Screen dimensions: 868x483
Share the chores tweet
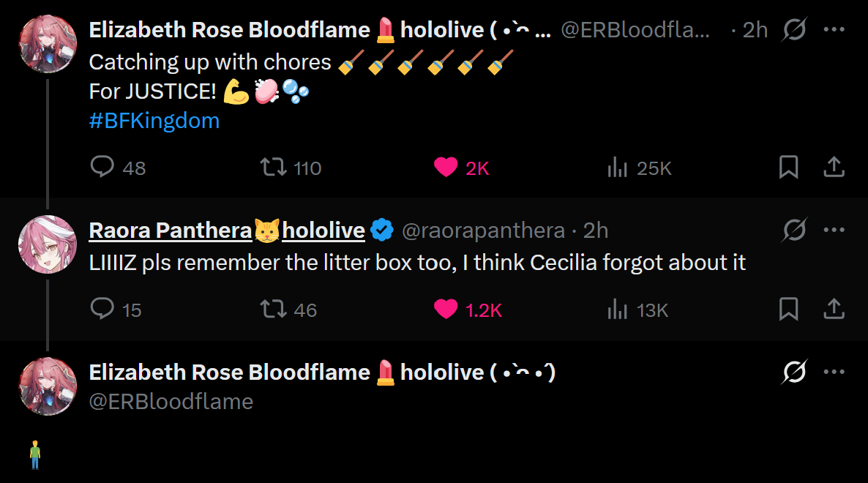(x=834, y=167)
